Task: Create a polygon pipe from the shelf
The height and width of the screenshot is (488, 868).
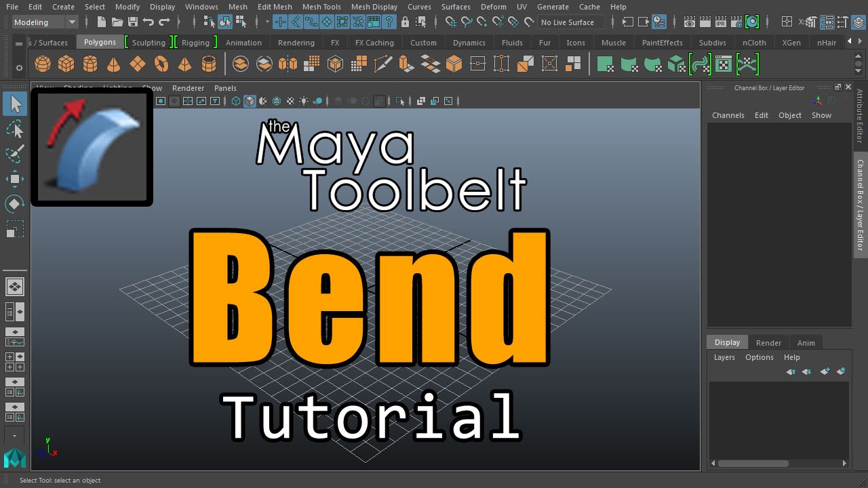Action: (209, 64)
